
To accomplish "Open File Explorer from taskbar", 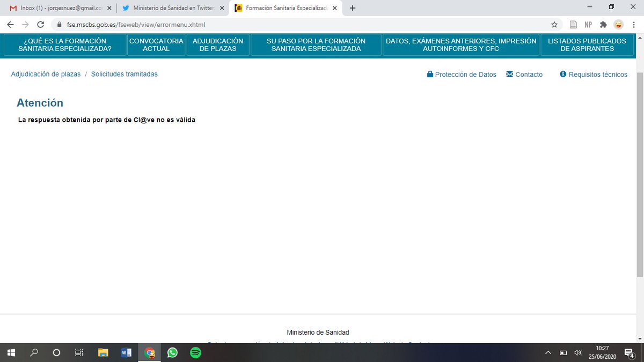I will point(103,353).
